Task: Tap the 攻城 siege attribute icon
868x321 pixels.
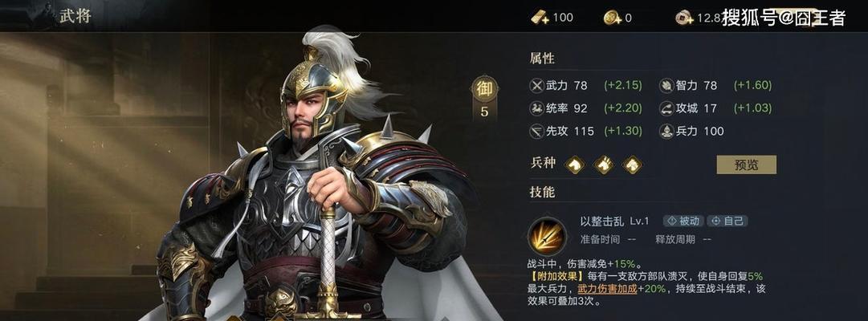Action: pos(666,108)
